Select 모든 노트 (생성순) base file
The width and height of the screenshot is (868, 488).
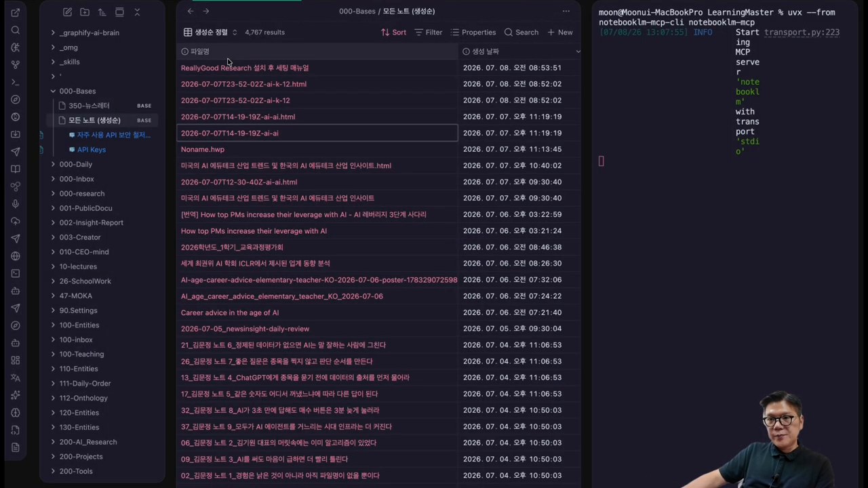click(94, 120)
